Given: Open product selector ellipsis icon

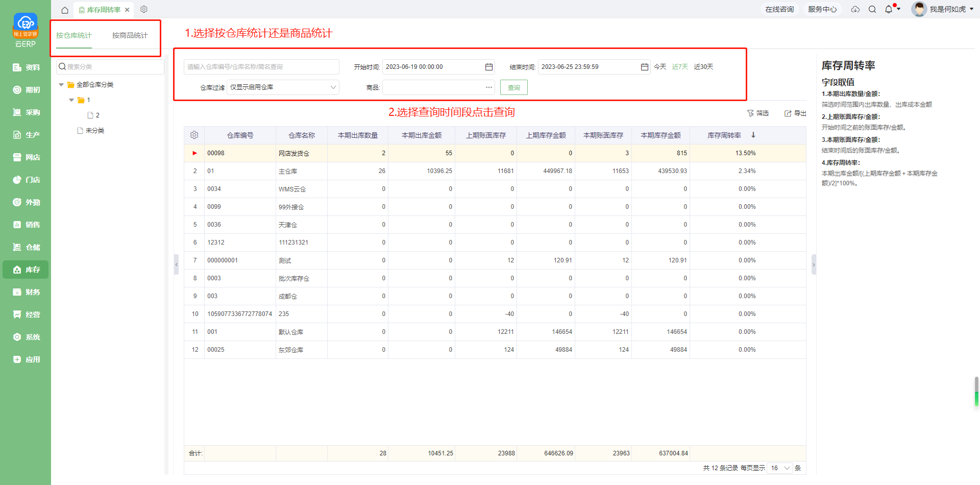Looking at the screenshot, I should click(x=489, y=87).
